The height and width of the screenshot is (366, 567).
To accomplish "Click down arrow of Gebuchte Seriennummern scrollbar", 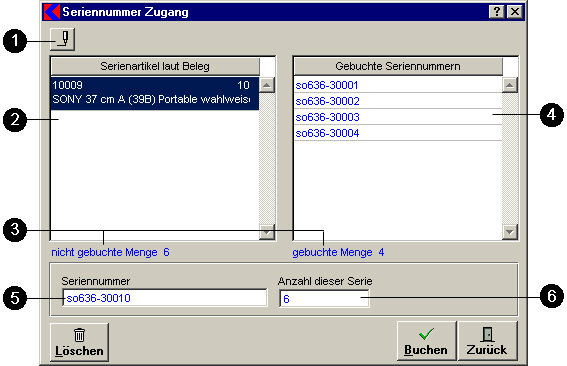I will pos(510,232).
